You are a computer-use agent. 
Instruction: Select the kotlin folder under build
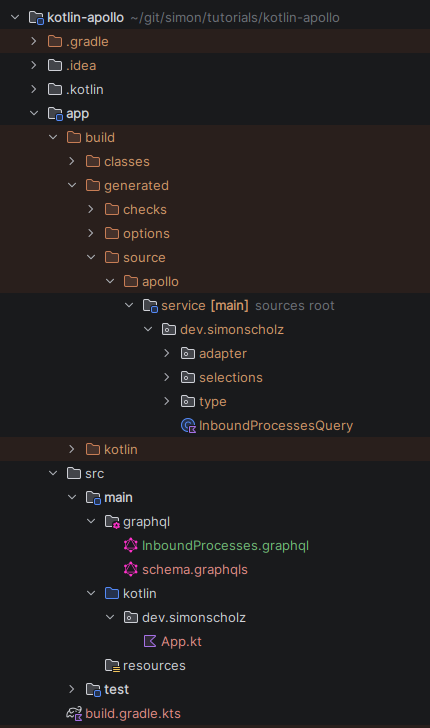pyautogui.click(x=121, y=449)
